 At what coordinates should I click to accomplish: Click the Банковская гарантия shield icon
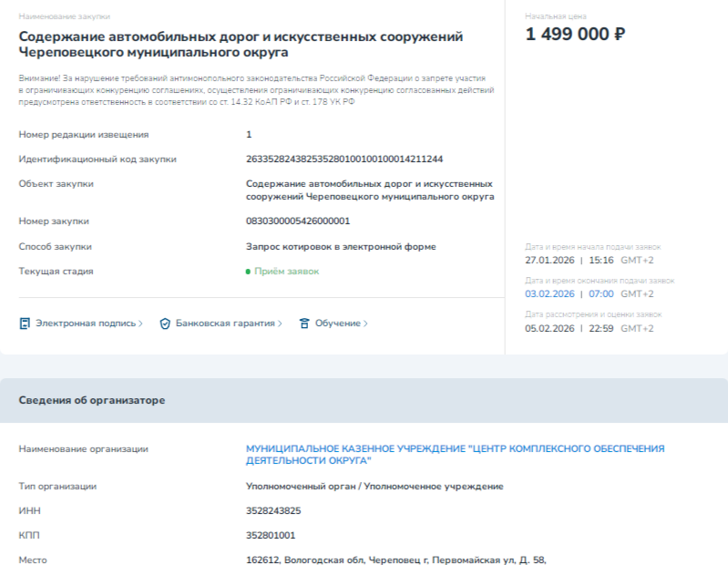(x=165, y=324)
